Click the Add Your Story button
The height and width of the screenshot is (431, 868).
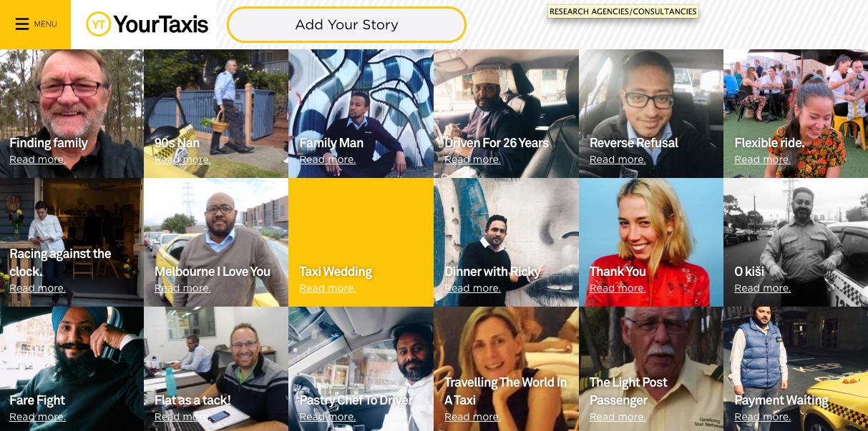[x=346, y=24]
